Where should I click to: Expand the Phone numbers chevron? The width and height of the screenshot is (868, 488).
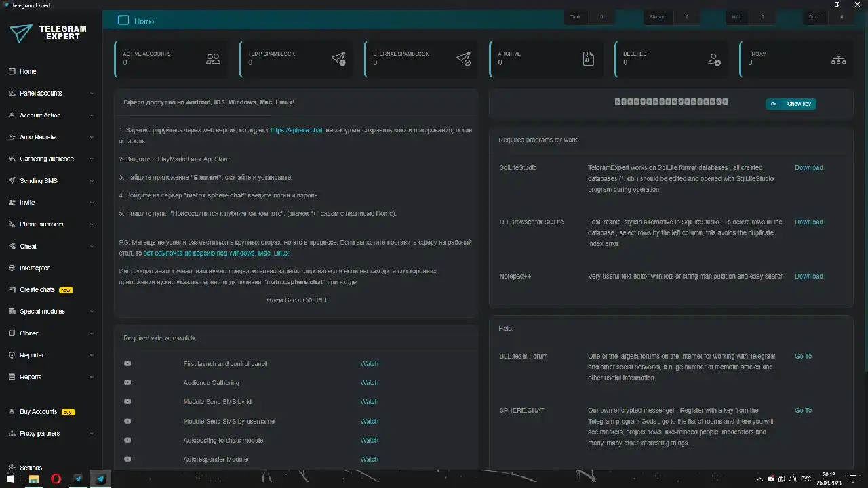click(x=92, y=224)
